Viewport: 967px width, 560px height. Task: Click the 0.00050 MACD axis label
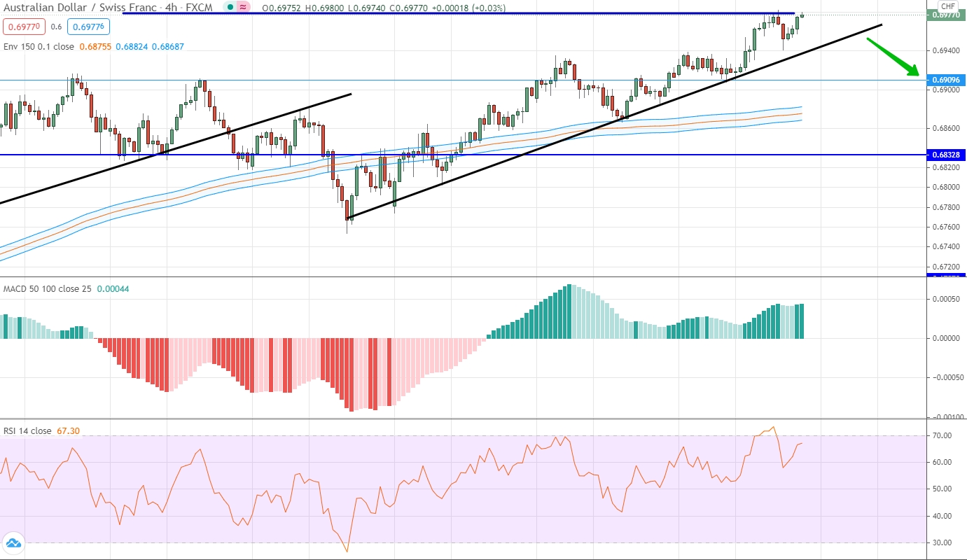pos(945,300)
